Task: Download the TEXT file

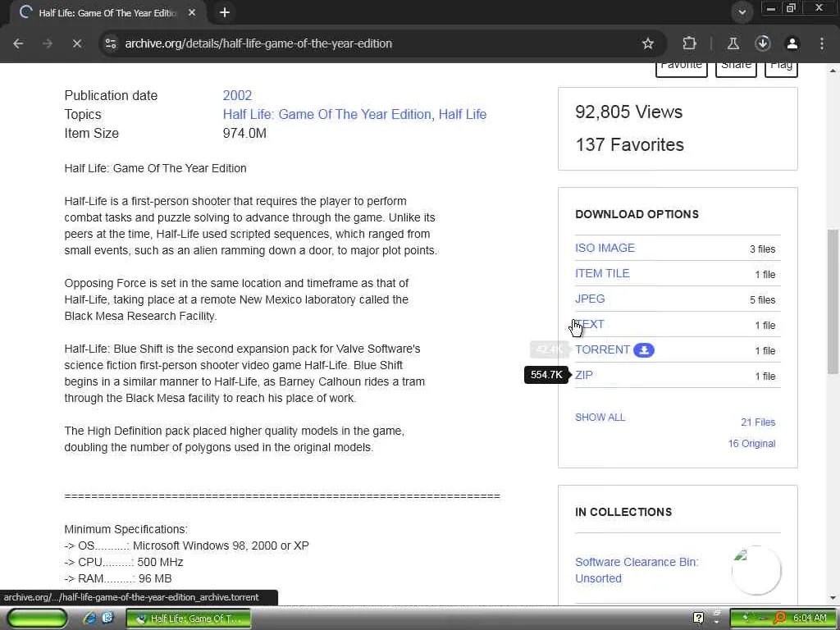Action: (x=590, y=324)
